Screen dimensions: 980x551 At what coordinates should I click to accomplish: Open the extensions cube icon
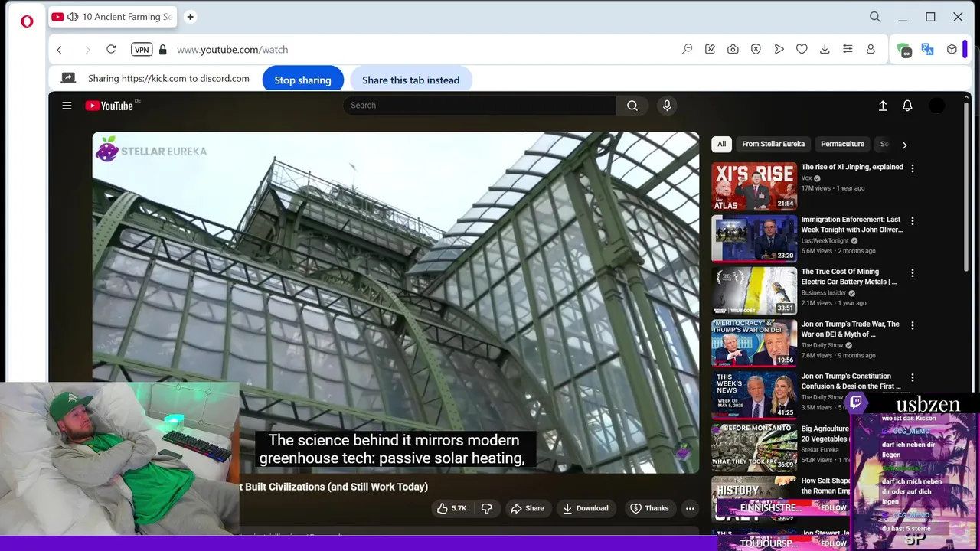coord(952,50)
